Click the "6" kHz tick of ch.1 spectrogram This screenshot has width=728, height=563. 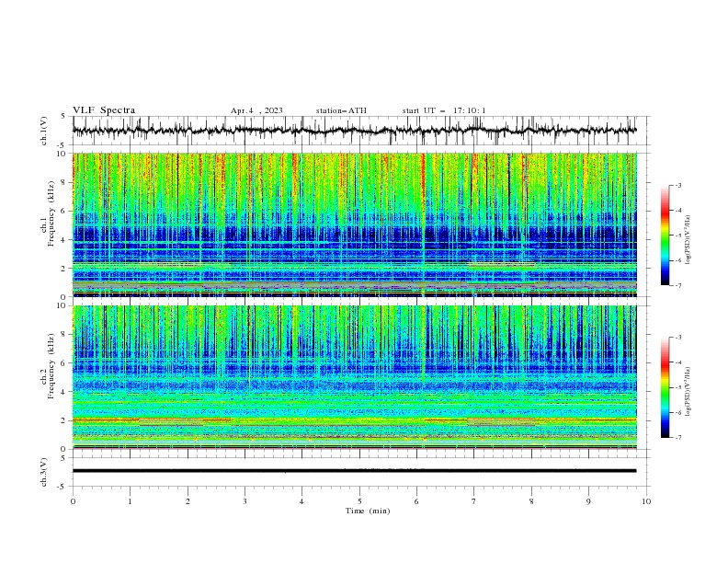65,212
